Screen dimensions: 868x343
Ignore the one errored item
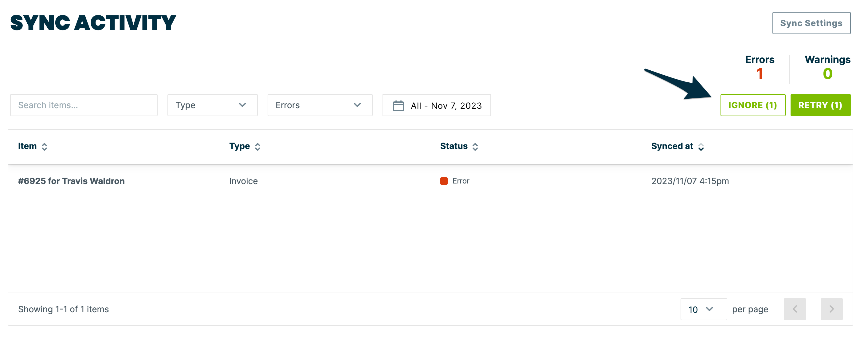pos(753,105)
